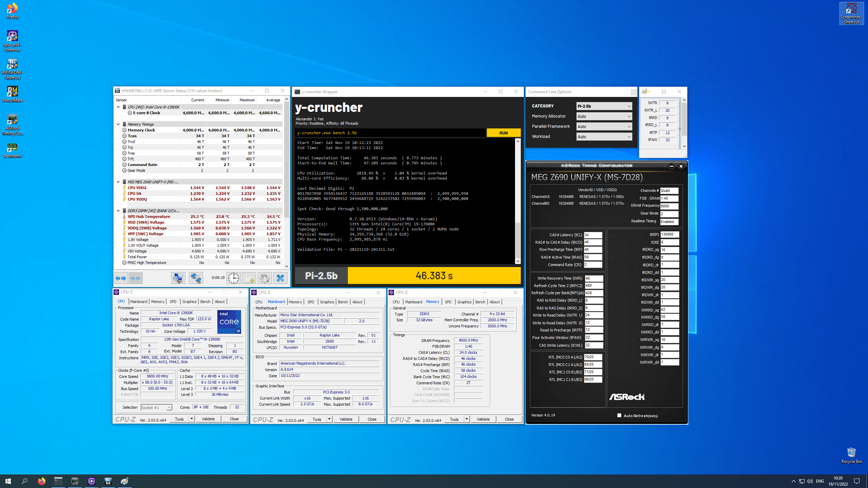Click HWiNFO collapse arrows icon
Image resolution: width=868 pixels, height=488 pixels.
tap(135, 278)
